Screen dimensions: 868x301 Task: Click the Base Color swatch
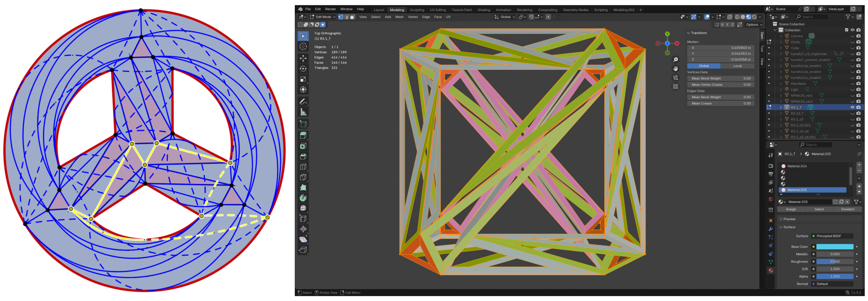tap(834, 247)
